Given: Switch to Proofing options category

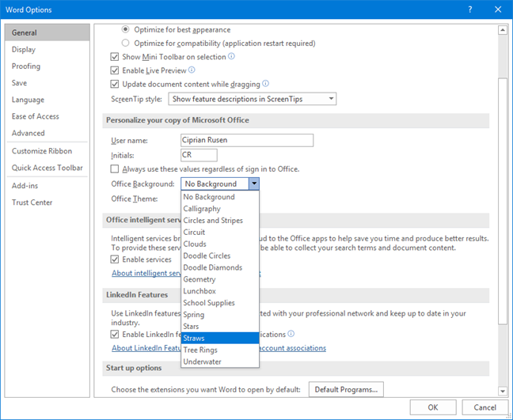Looking at the screenshot, I should pos(47,66).
